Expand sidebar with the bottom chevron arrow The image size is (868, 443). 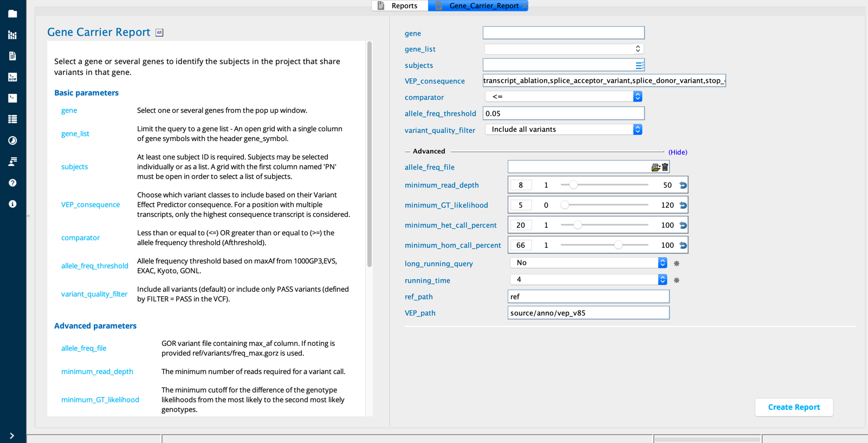(12, 436)
